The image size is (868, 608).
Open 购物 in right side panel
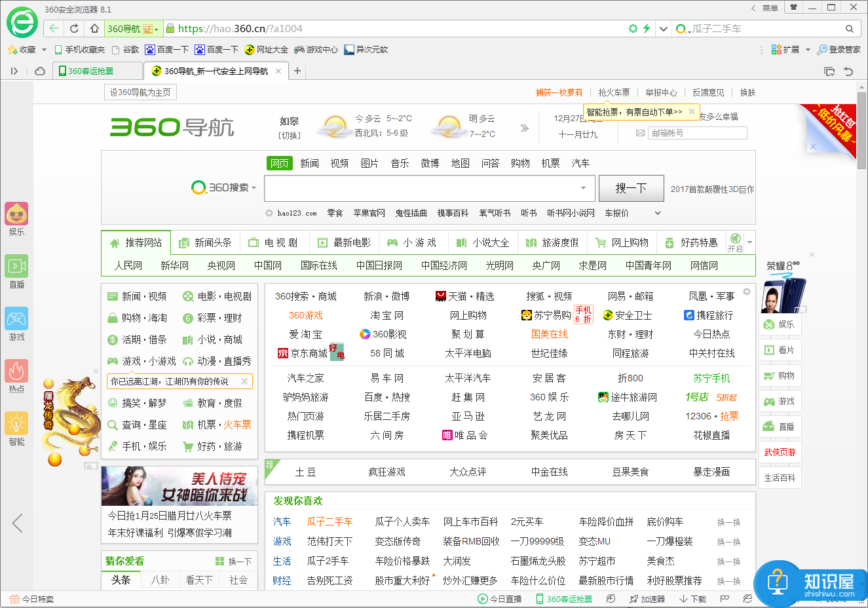coord(780,375)
